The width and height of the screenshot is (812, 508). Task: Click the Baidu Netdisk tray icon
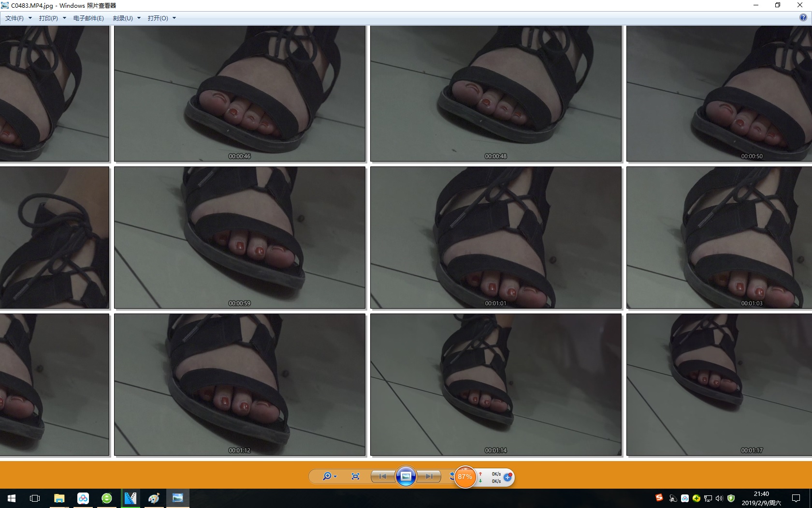tap(685, 498)
